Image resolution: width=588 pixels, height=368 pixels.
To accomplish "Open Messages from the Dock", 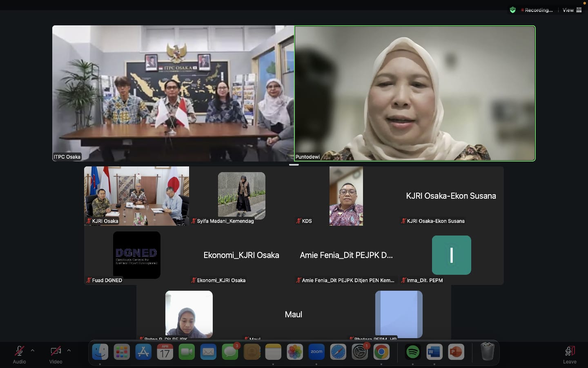I will pos(230,352).
